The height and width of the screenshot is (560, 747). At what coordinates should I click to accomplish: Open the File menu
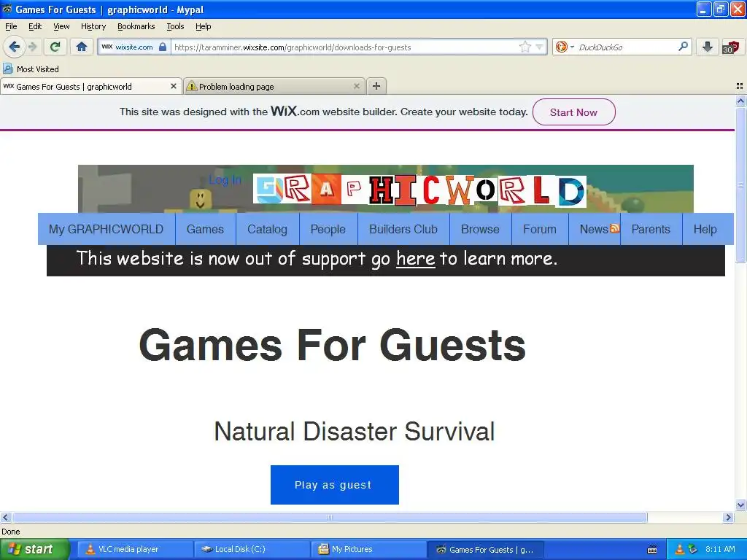(11, 26)
